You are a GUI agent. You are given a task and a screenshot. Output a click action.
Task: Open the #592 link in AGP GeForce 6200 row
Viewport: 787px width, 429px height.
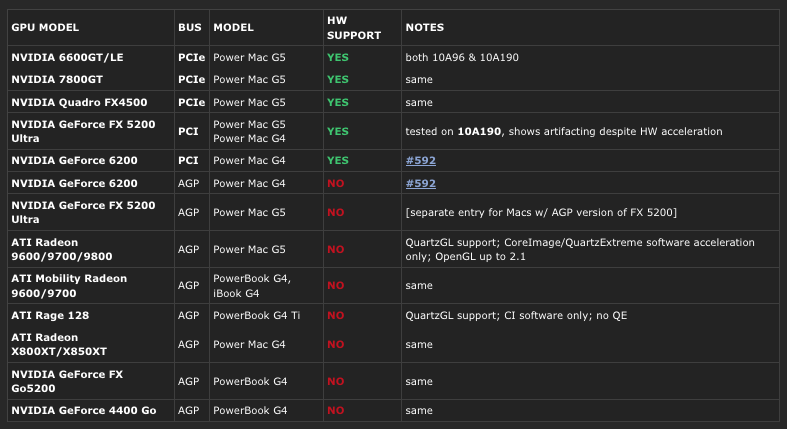(x=420, y=184)
